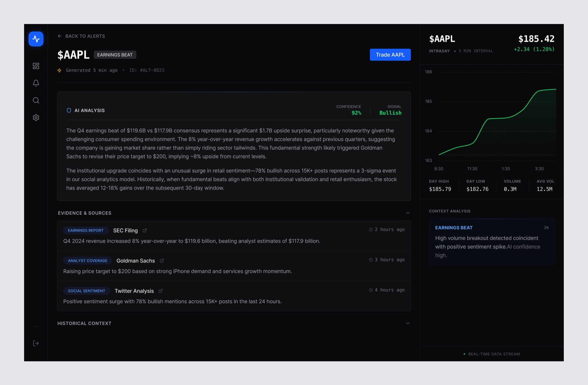Open settings from the sidebar gear icon

click(x=36, y=118)
